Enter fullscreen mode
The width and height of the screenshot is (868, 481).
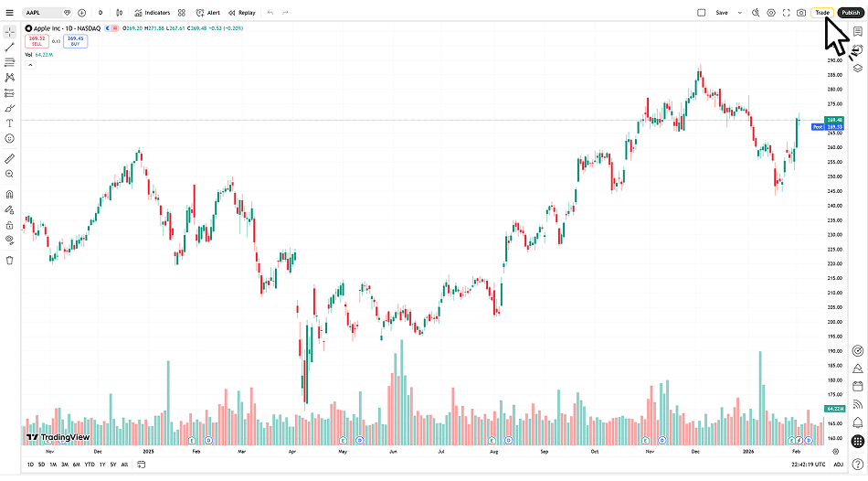(786, 13)
